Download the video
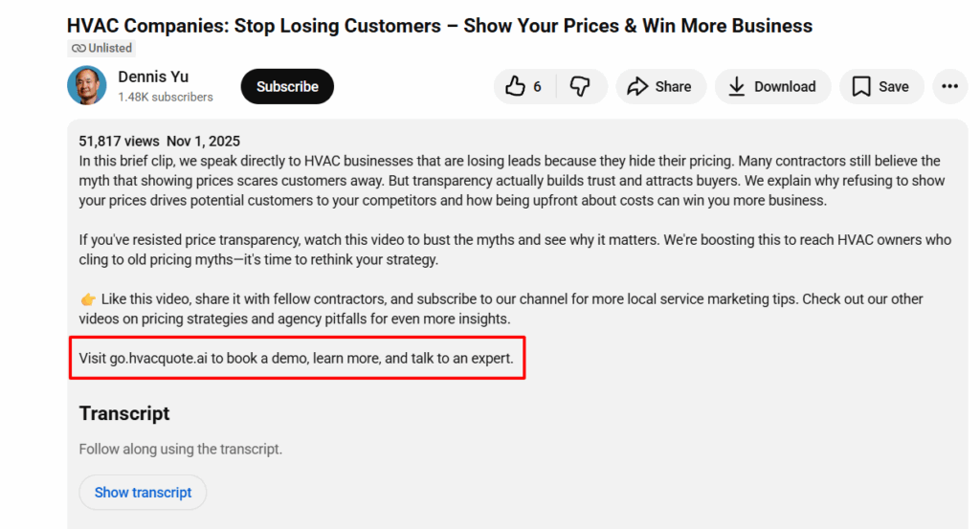 (x=771, y=87)
